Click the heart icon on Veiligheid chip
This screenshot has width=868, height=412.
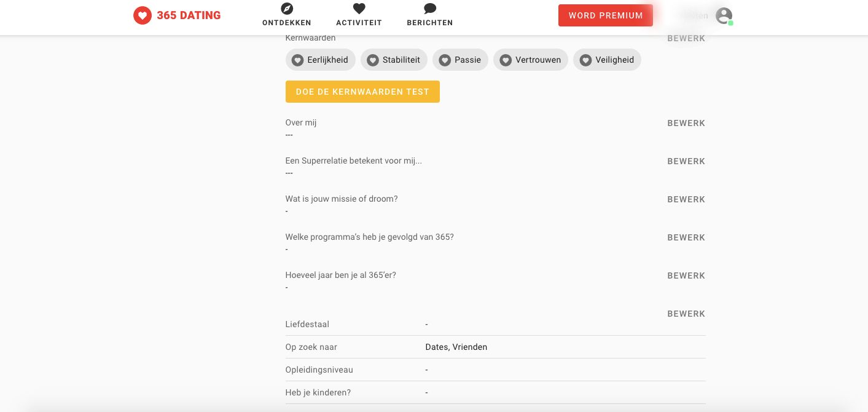[585, 60]
